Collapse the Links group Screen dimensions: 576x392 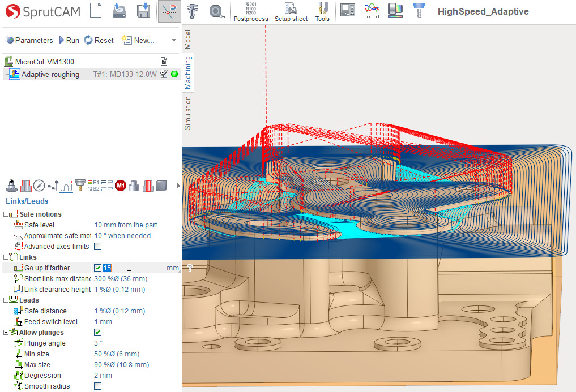[x=6, y=257]
